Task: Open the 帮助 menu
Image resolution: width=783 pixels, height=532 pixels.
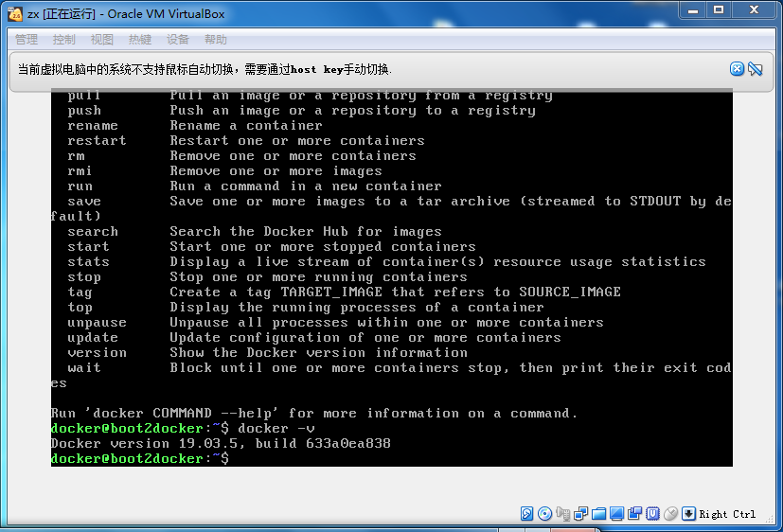Action: tap(216, 40)
